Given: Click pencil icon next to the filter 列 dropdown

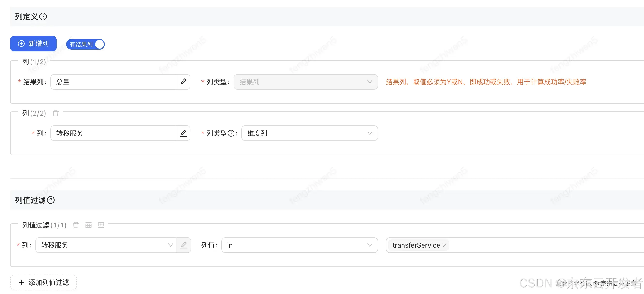Looking at the screenshot, I should [x=184, y=245].
